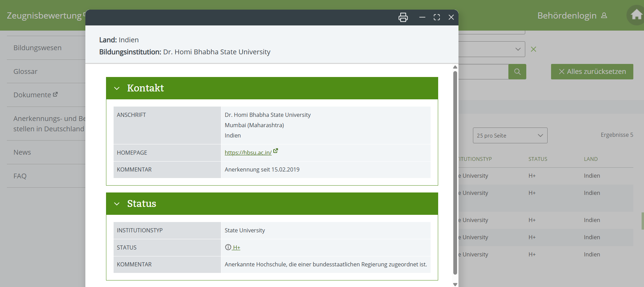The height and width of the screenshot is (287, 644).
Task: Click info icon next to H+
Action: click(228, 247)
